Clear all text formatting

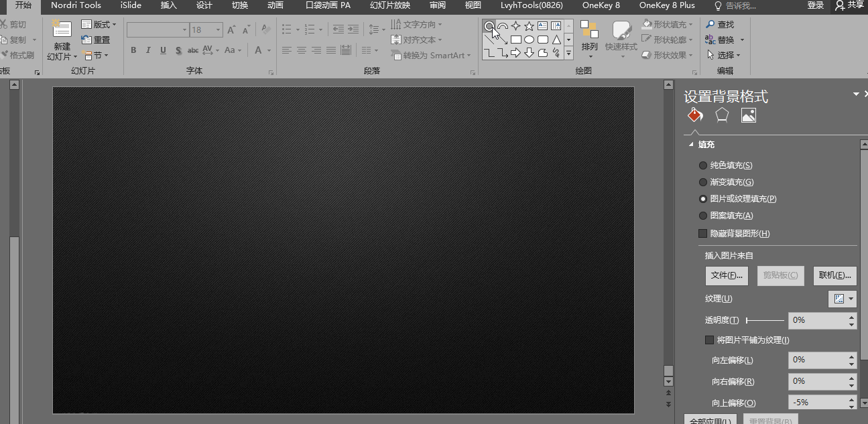click(x=266, y=30)
